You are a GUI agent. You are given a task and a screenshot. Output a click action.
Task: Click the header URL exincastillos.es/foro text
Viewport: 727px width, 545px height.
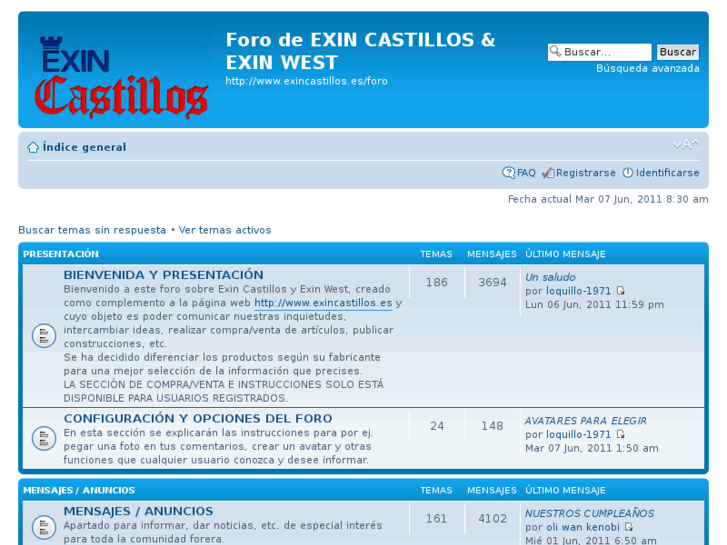tap(306, 81)
